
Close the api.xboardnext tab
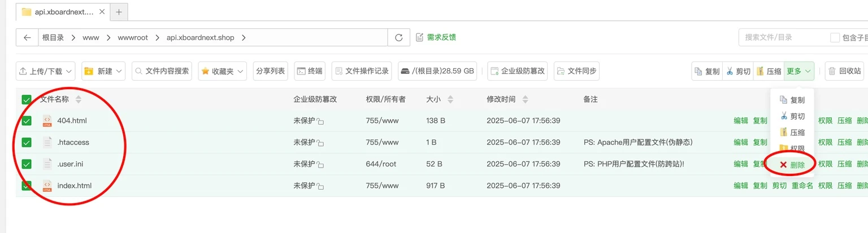[101, 11]
